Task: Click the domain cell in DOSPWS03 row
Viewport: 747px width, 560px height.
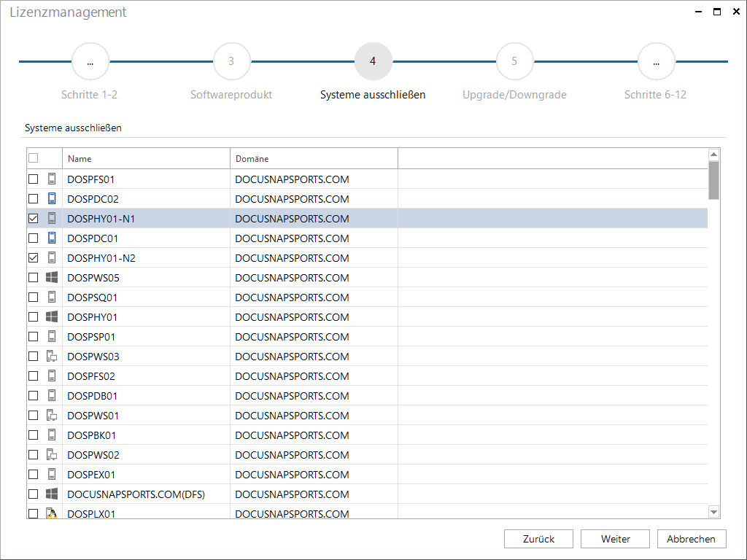Action: click(x=314, y=356)
